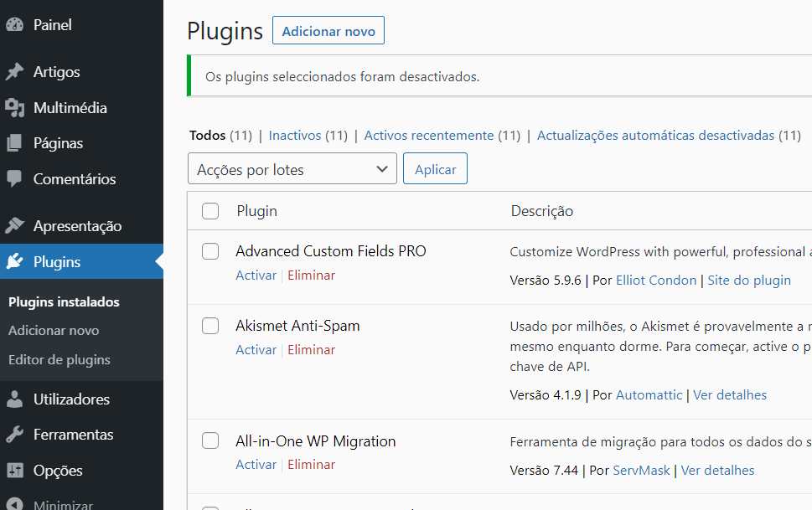Tick the Advanced Custom Fields PRO checkbox
Viewport: 812px width, 510px height.
210,251
